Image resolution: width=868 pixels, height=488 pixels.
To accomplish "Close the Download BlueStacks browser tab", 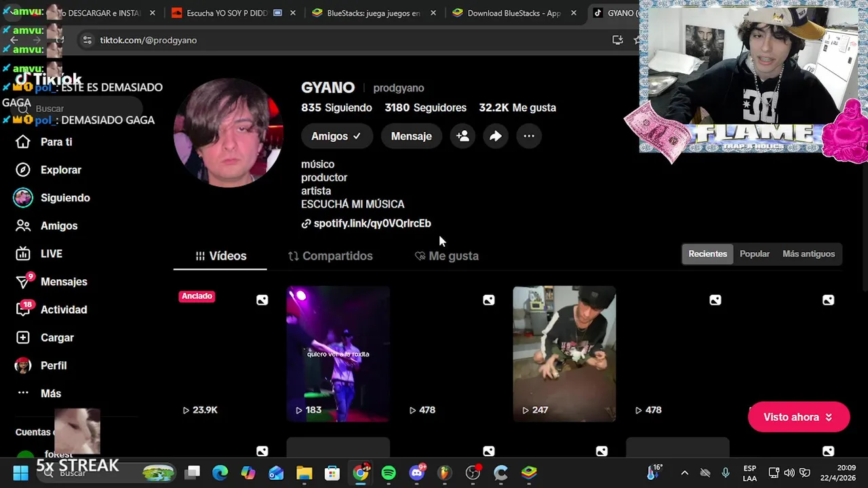I will (x=574, y=13).
